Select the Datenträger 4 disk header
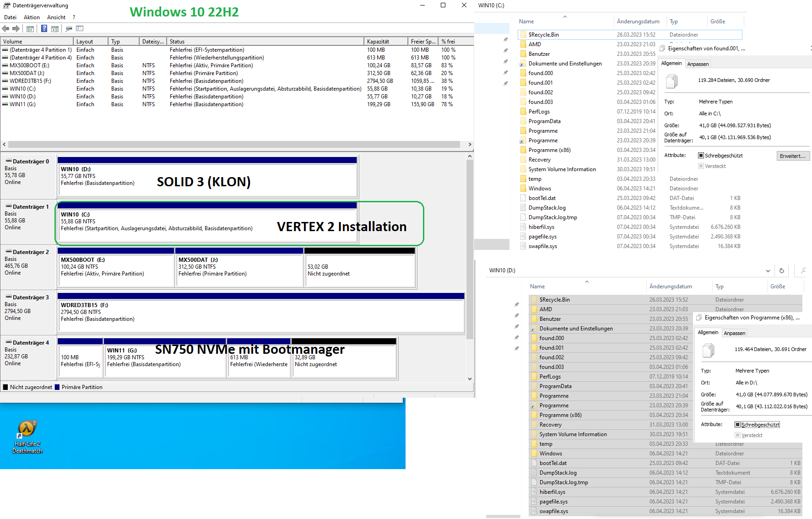The width and height of the screenshot is (812, 519). 28,357
